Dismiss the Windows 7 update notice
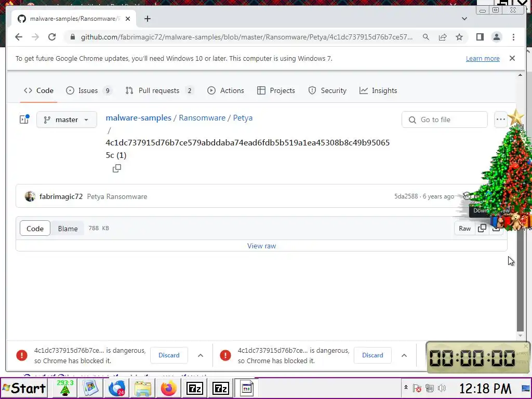 click(x=512, y=58)
